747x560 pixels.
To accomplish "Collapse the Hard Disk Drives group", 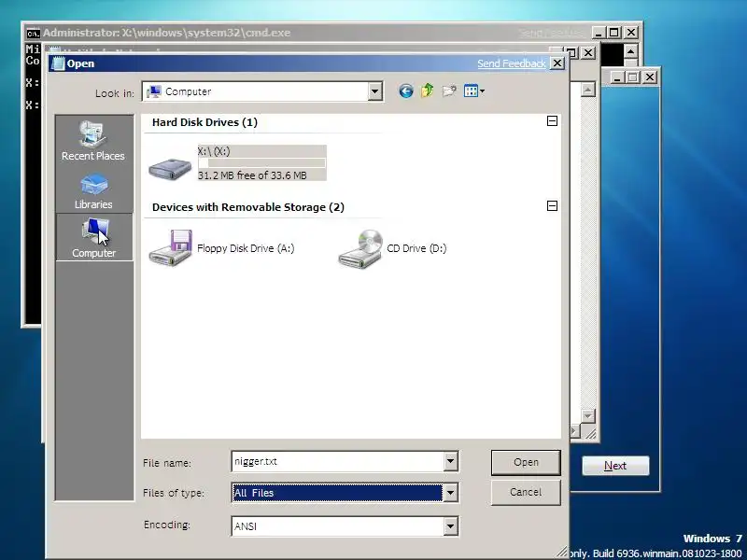I will point(552,121).
